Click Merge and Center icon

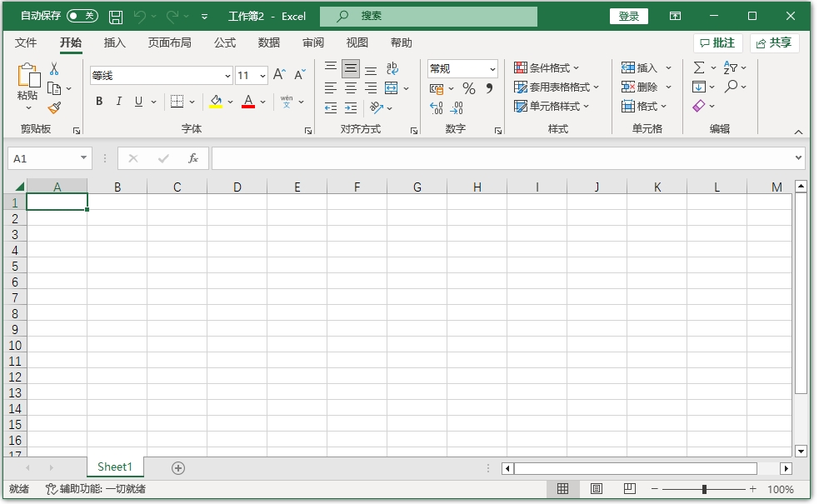(392, 87)
